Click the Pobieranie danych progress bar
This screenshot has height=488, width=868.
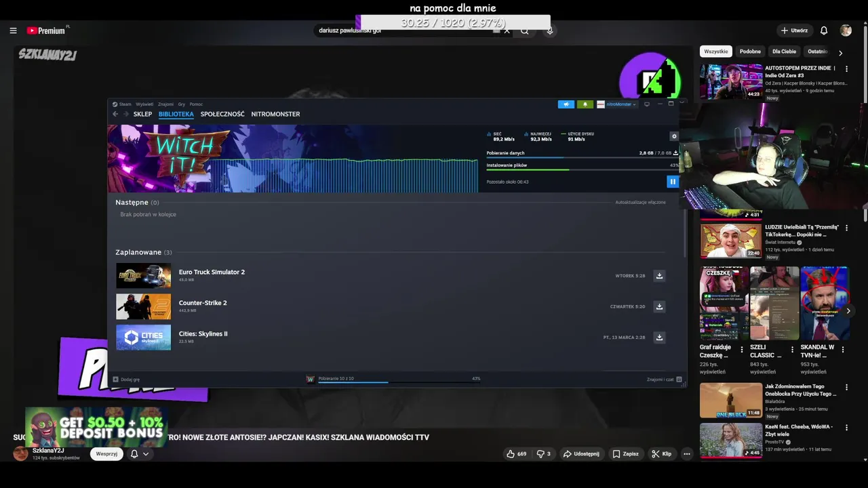(x=582, y=157)
